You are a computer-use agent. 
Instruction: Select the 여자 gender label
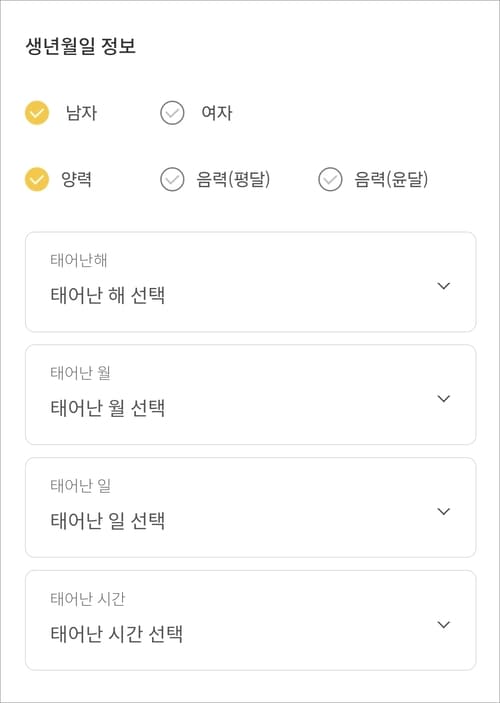(217, 113)
